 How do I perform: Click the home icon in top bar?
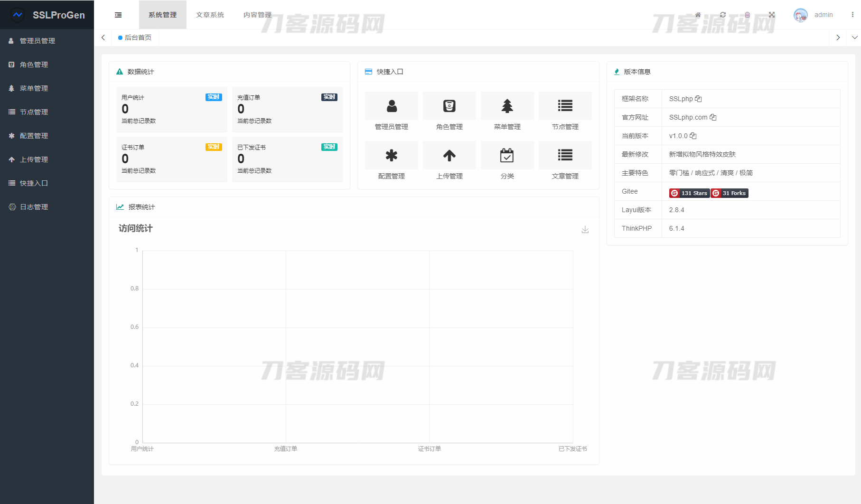pyautogui.click(x=698, y=15)
